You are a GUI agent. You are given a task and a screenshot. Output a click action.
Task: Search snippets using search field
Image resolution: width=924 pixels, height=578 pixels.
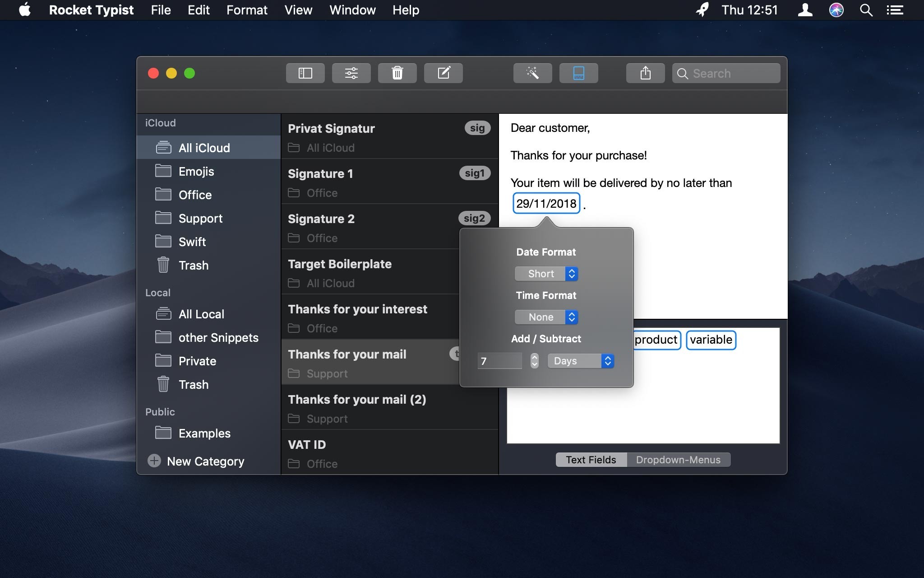[727, 73]
